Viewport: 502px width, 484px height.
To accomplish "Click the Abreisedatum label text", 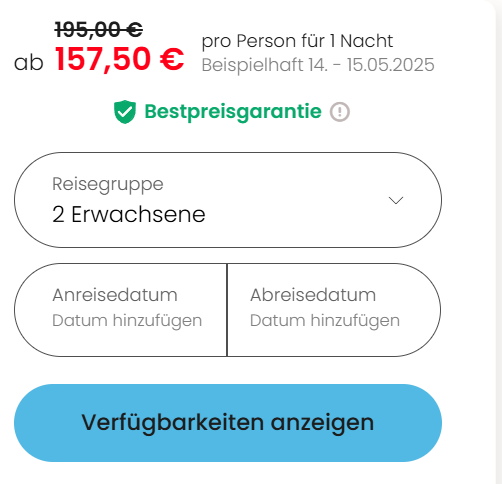I will click(x=313, y=295).
